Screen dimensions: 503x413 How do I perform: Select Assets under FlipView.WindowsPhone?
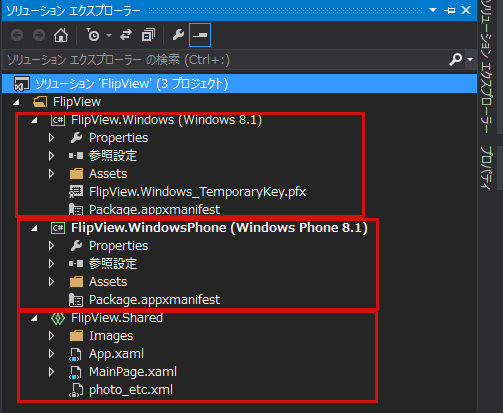[x=108, y=282]
